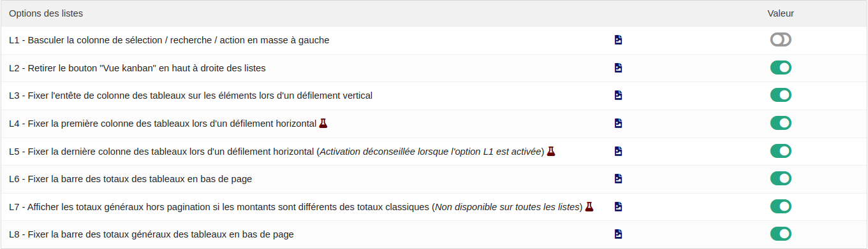The height and width of the screenshot is (249, 868).
Task: Enable L1 left selection column toggle
Action: click(x=781, y=39)
